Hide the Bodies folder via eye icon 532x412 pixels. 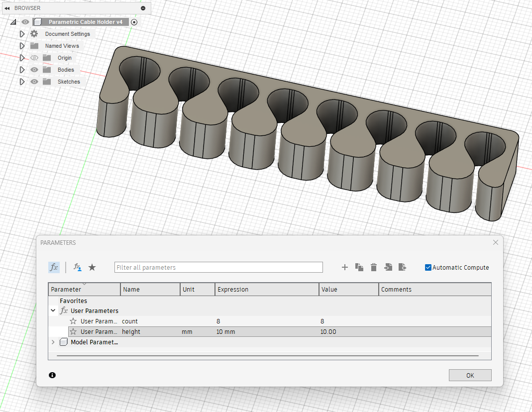34,70
